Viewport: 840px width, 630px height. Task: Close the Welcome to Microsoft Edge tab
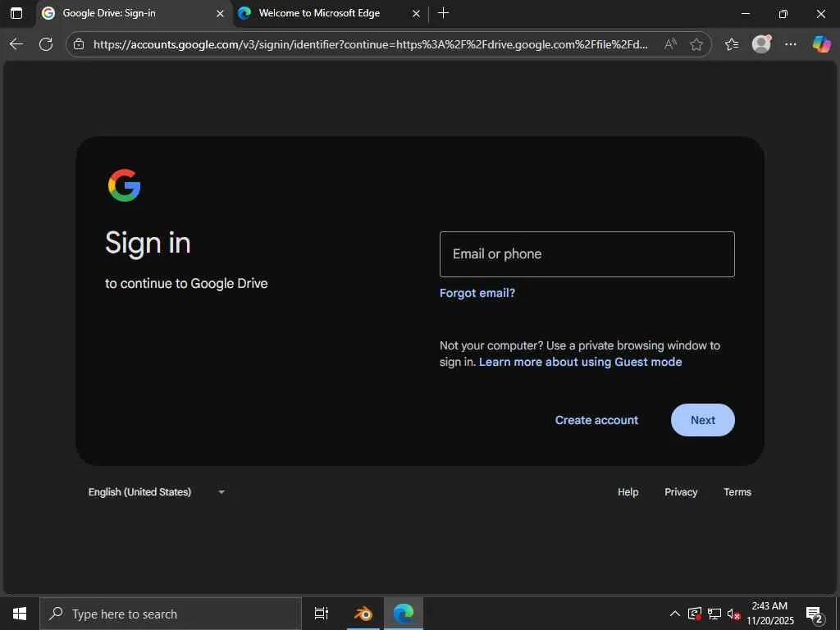(x=416, y=14)
